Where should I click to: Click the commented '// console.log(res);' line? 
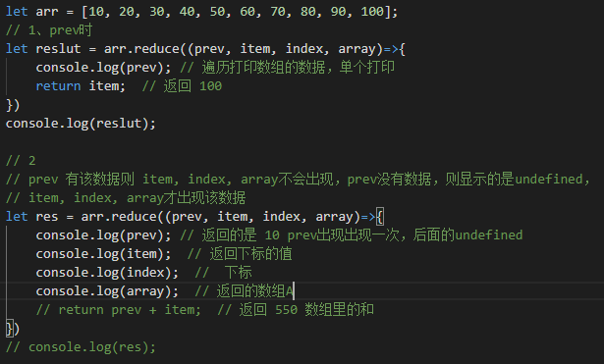point(81,347)
